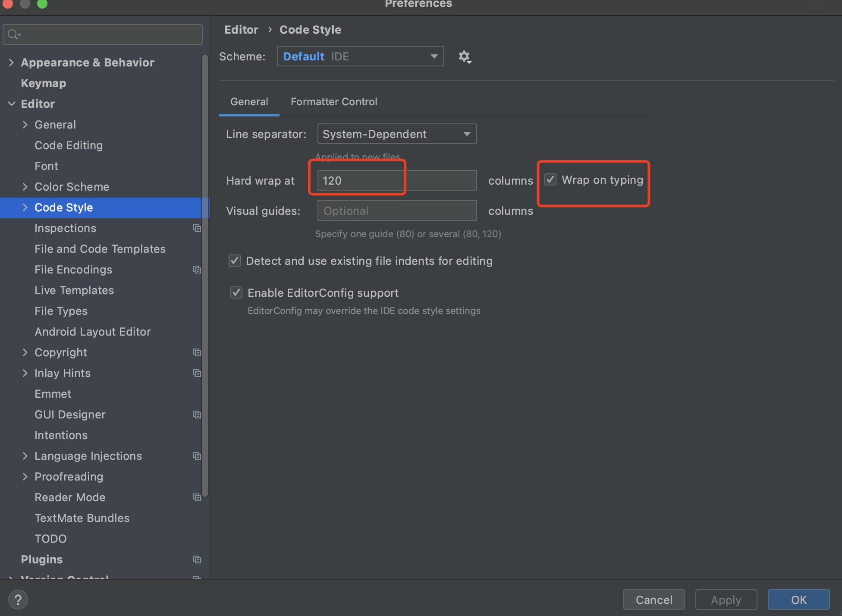Expand the Color Scheme section

coord(24,186)
